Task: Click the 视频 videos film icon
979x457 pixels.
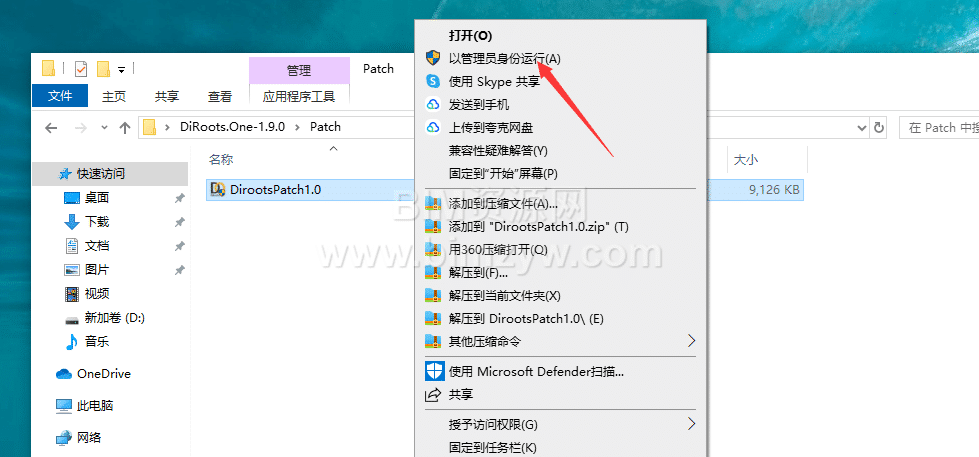Action: click(72, 293)
